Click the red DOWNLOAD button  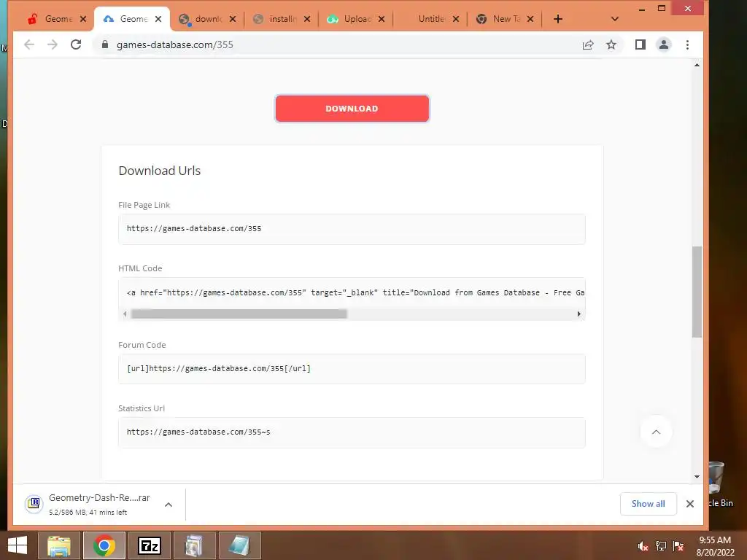pos(352,109)
